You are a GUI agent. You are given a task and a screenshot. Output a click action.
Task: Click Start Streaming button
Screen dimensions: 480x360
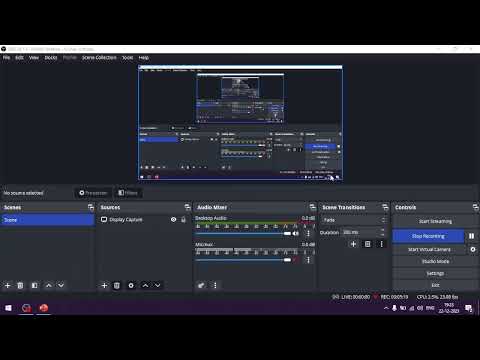(x=435, y=221)
